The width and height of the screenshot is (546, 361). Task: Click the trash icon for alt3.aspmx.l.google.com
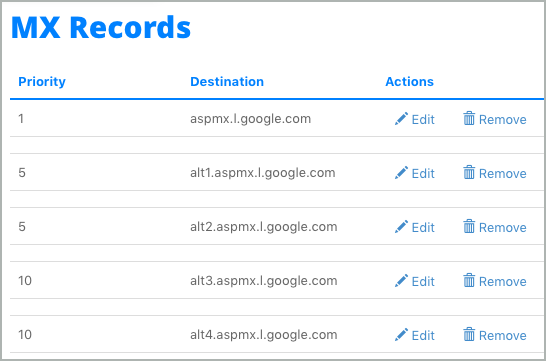tap(469, 280)
